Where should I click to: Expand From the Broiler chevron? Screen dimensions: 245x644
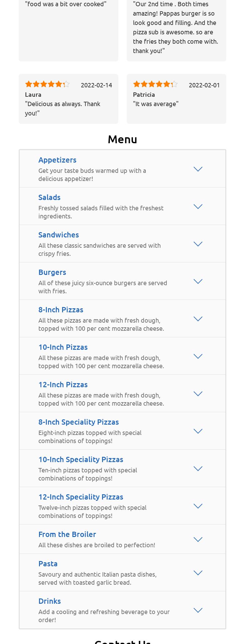pos(198,539)
